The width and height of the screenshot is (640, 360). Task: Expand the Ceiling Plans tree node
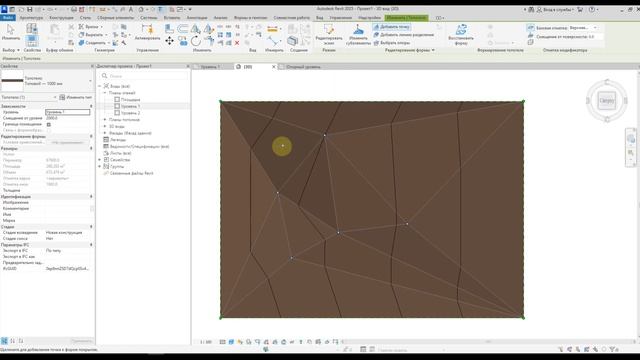pyautogui.click(x=105, y=120)
